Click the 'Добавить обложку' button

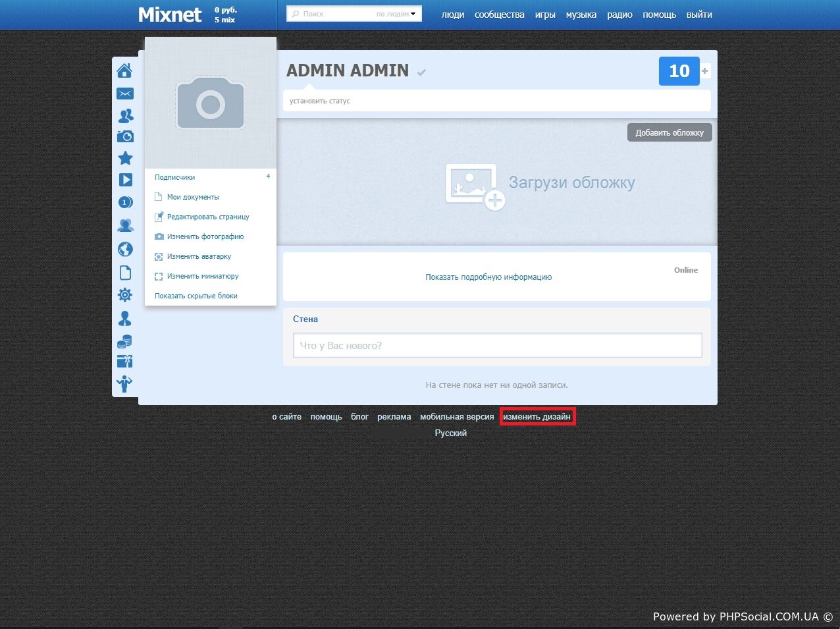pos(669,132)
